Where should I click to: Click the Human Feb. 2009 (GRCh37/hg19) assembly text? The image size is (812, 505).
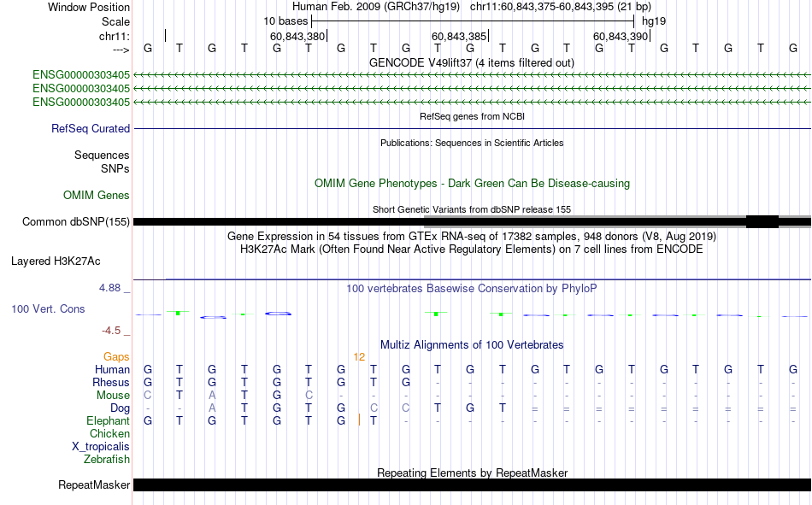[376, 7]
